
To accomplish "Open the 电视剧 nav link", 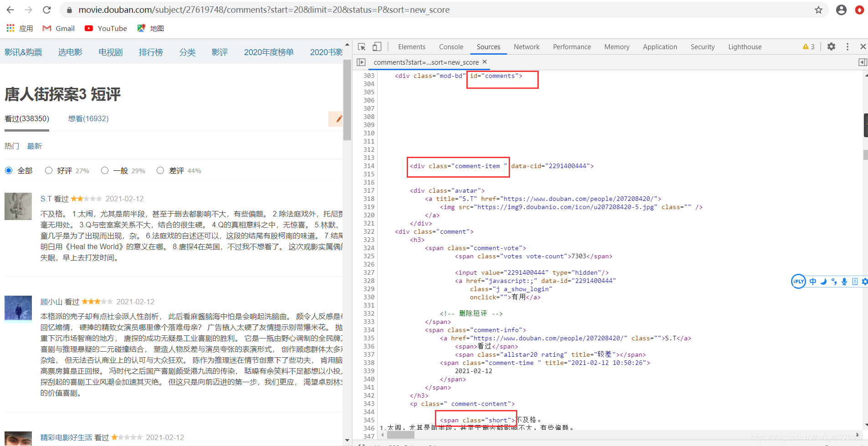I will 111,52.
